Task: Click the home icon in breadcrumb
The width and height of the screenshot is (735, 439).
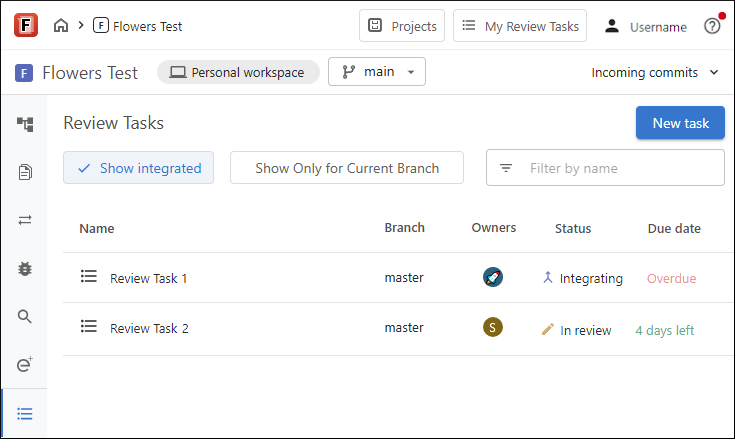Action: click(61, 26)
